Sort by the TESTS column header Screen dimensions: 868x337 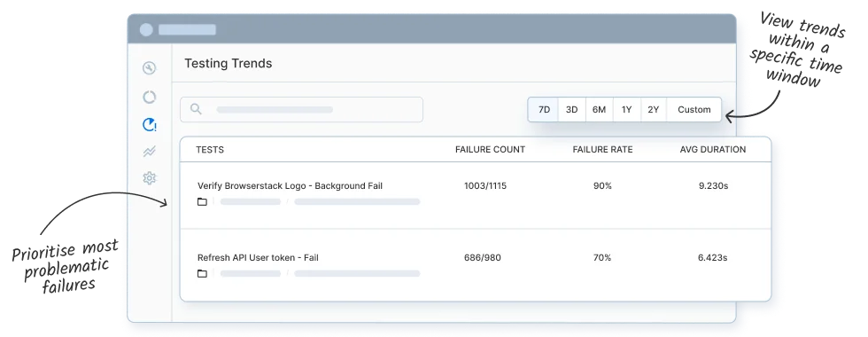coord(210,150)
